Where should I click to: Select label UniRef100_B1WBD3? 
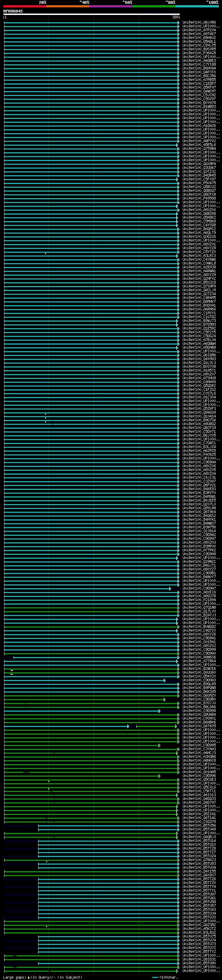point(199,106)
